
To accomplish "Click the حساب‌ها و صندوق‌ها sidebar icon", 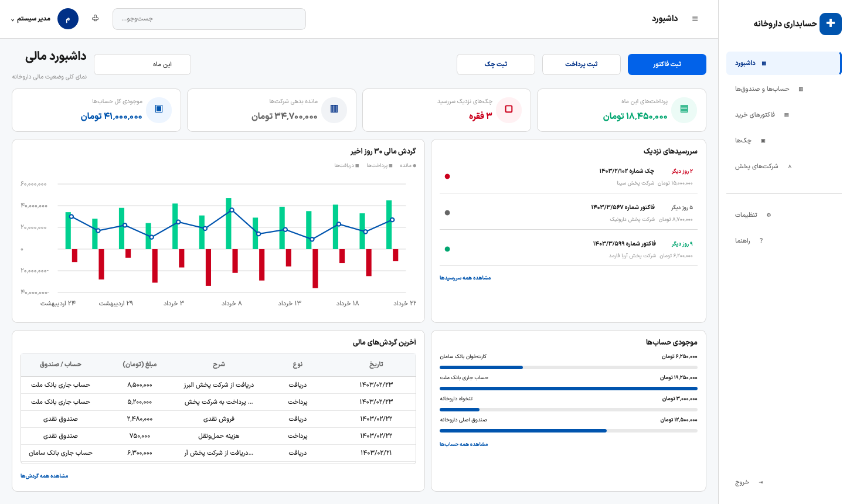I will [801, 89].
